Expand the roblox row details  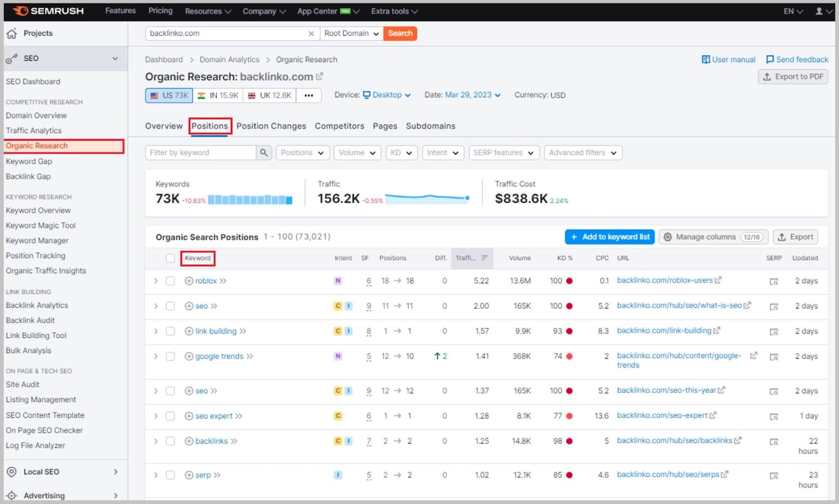click(156, 281)
